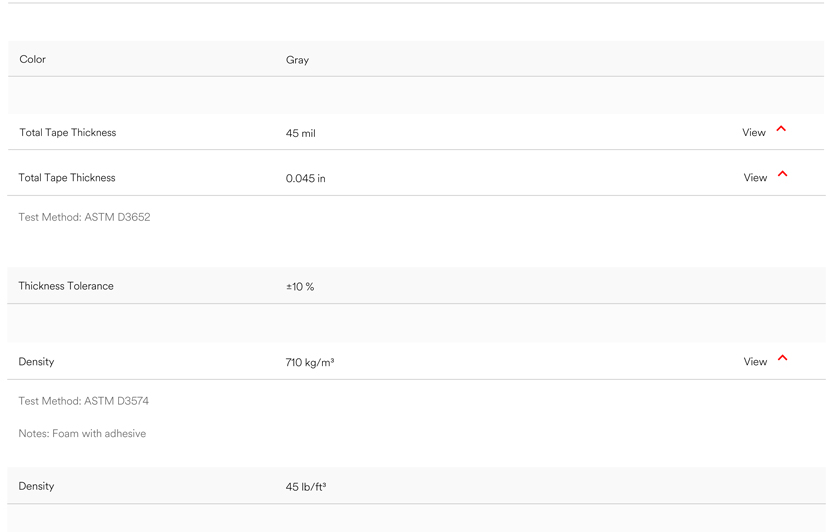Click View on the 710 kg/m³ Density row
The height and width of the screenshot is (532, 830).
tap(755, 362)
